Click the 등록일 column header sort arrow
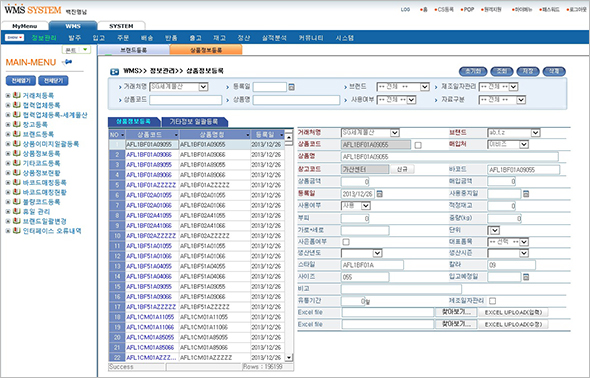 281,135
